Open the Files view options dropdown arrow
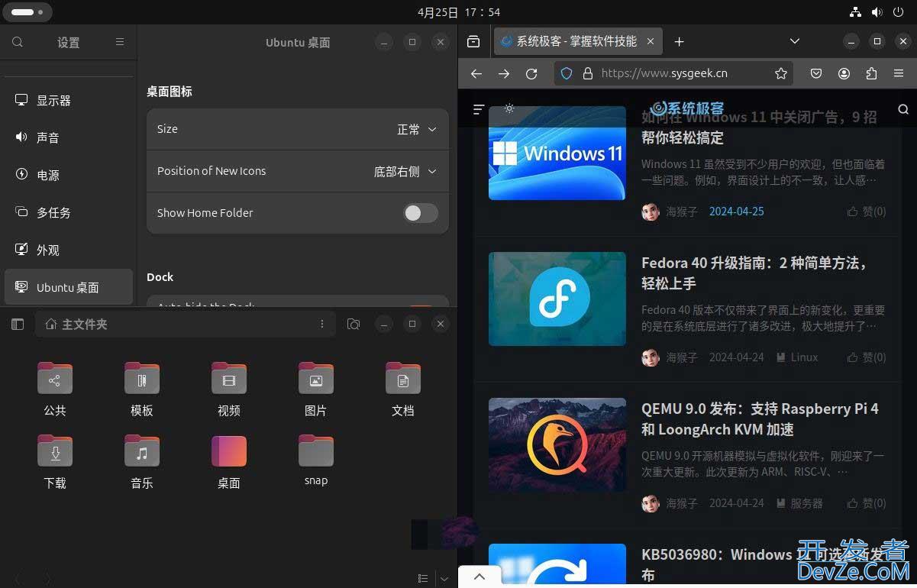Viewport: 917px width, 588px height. 444,579
